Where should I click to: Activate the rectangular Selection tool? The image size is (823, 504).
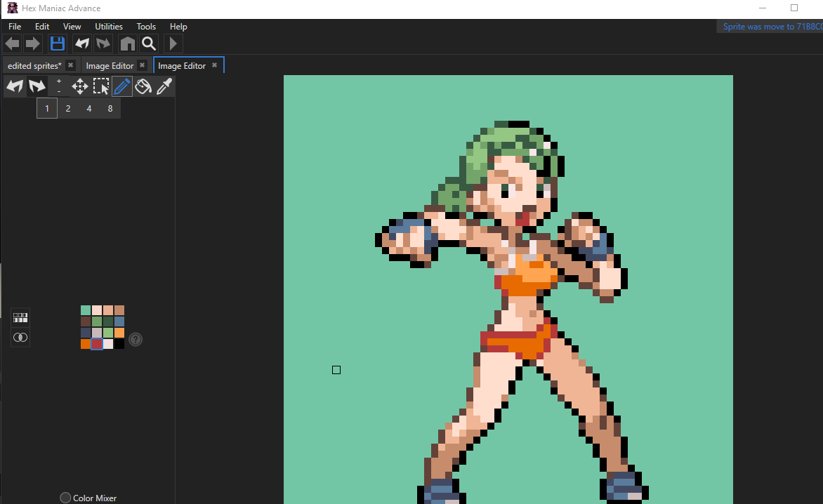pyautogui.click(x=101, y=86)
